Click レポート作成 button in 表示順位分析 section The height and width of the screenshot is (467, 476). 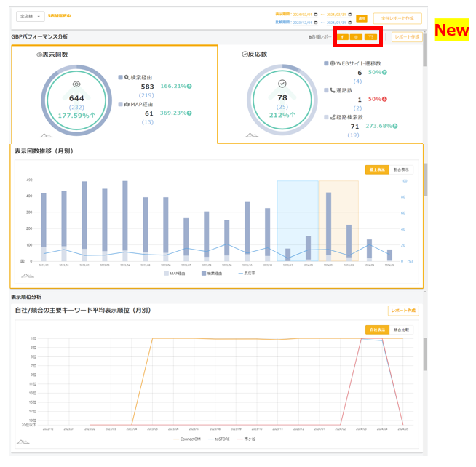coord(403,311)
